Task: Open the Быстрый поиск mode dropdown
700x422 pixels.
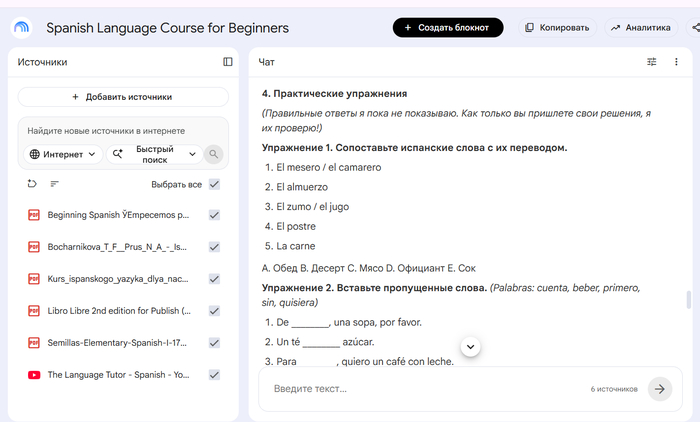Action: [x=154, y=154]
